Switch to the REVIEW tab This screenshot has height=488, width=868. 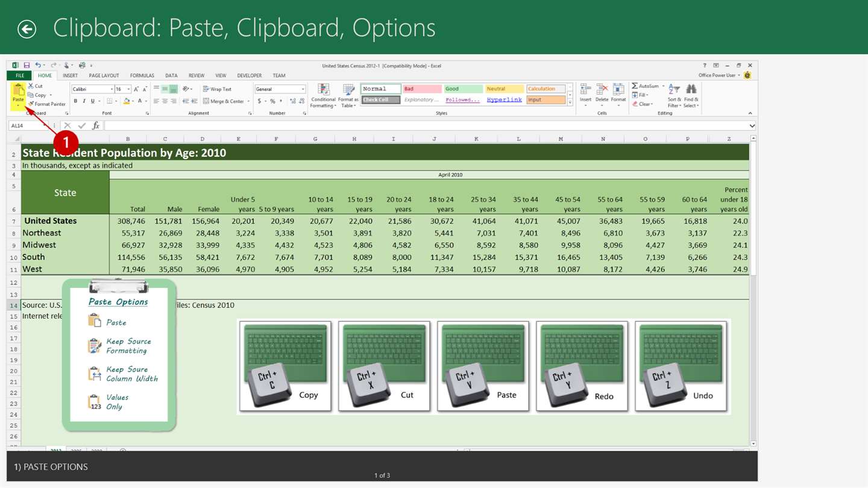(x=197, y=76)
